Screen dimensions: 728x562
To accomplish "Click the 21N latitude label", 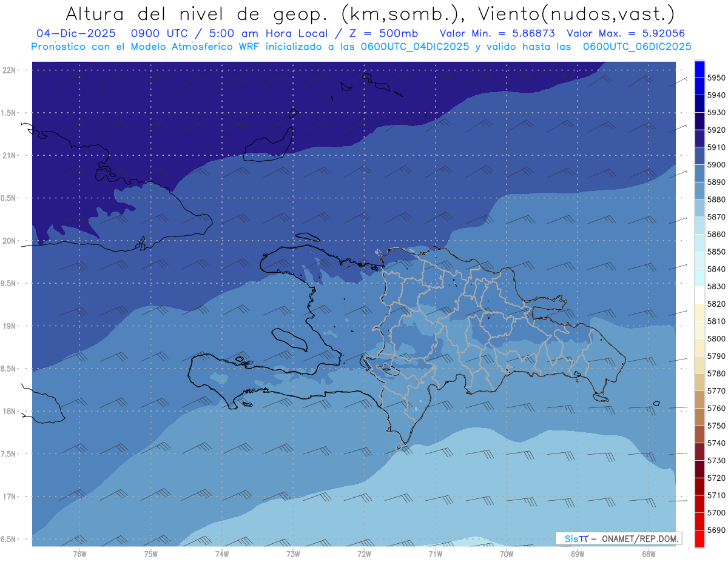I will [x=10, y=155].
